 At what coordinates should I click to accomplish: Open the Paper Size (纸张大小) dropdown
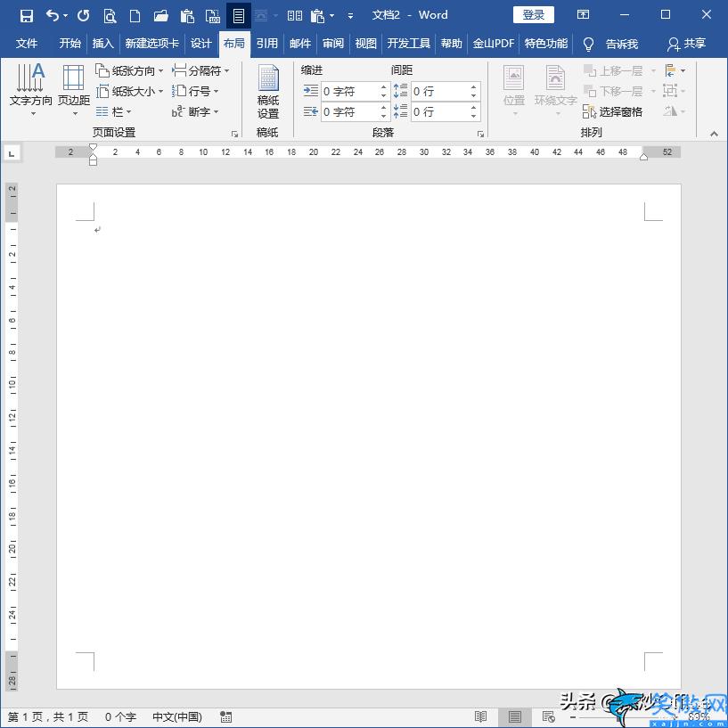coord(129,91)
